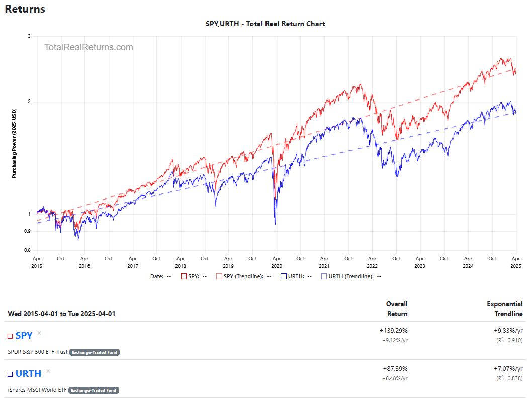Click the Overall Return column header
This screenshot has height=399, width=532.
point(397,309)
